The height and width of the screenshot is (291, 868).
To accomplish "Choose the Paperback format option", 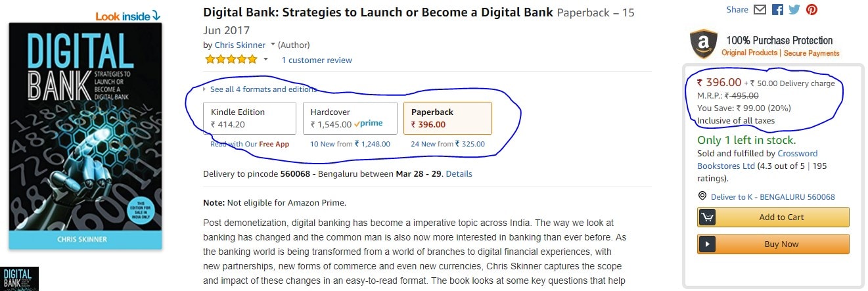I will [447, 118].
